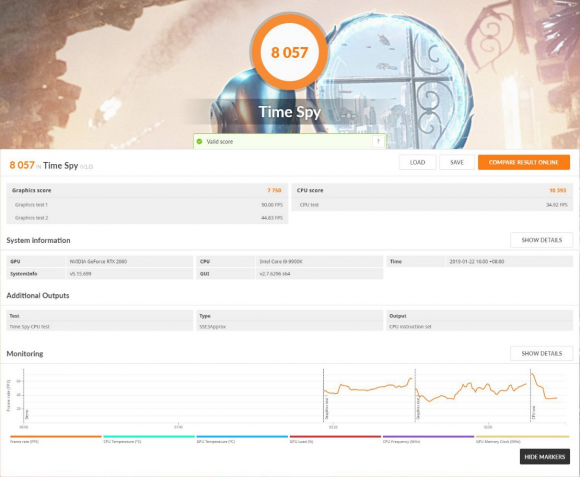Toggle CPU Temperature legend line
Viewport: 580px width, 477px height.
tap(149, 439)
